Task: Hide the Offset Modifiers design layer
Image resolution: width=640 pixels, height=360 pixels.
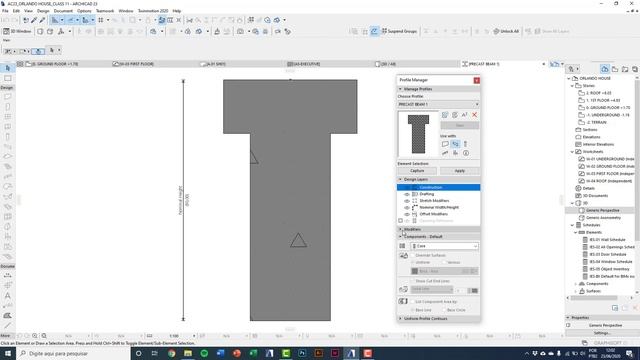Action: [x=407, y=214]
